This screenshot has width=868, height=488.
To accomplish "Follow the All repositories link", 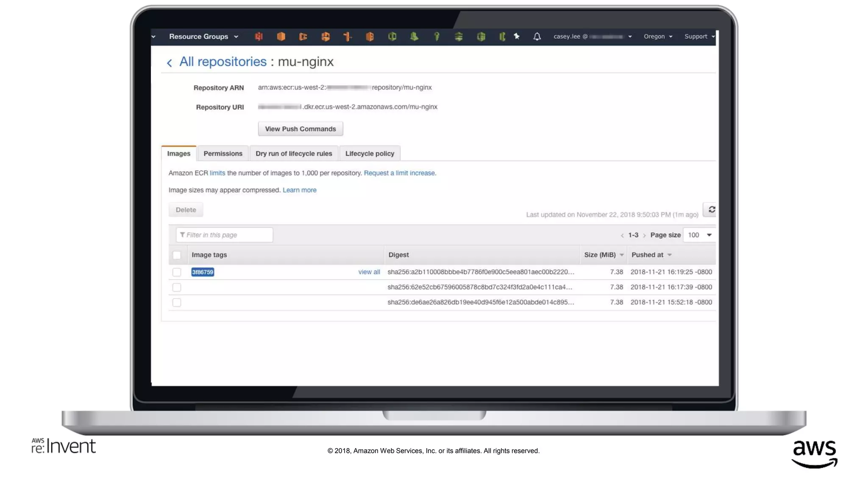I will 223,62.
